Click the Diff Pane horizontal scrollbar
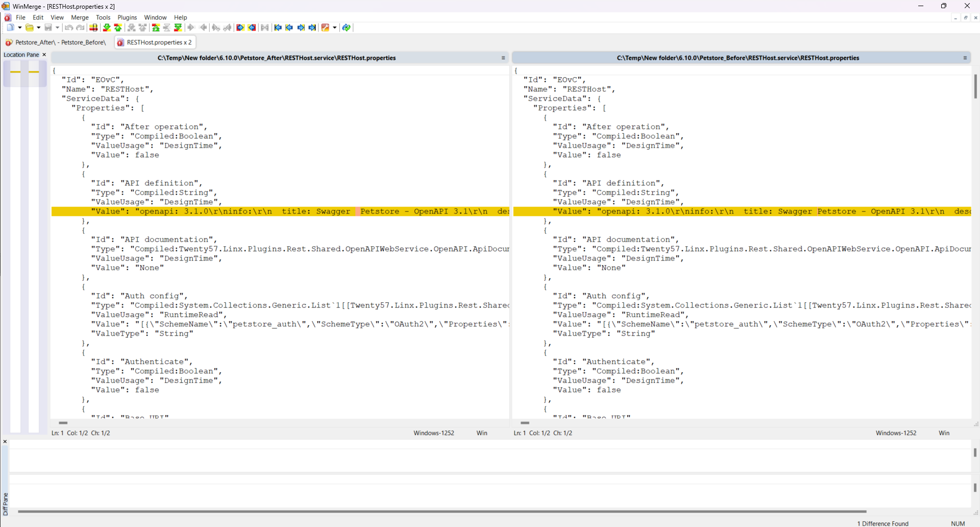This screenshot has height=527, width=980. pos(442,511)
